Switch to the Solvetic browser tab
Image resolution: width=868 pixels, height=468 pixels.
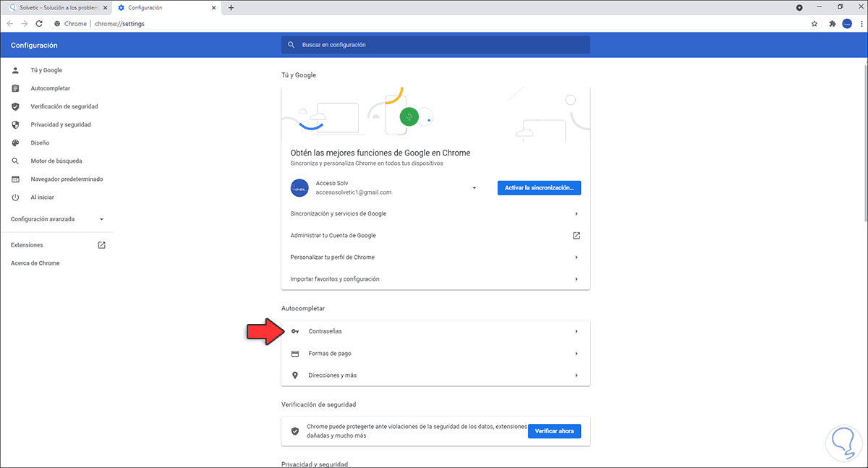[55, 7]
